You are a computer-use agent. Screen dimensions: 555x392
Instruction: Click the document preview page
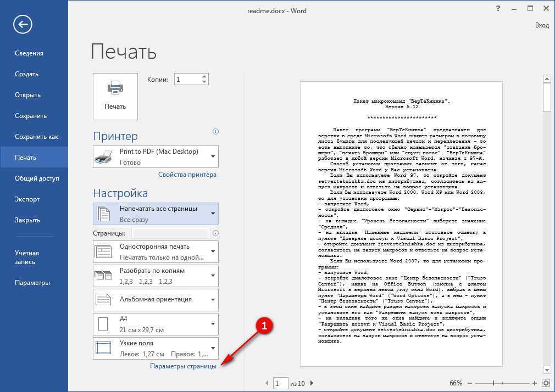401,224
